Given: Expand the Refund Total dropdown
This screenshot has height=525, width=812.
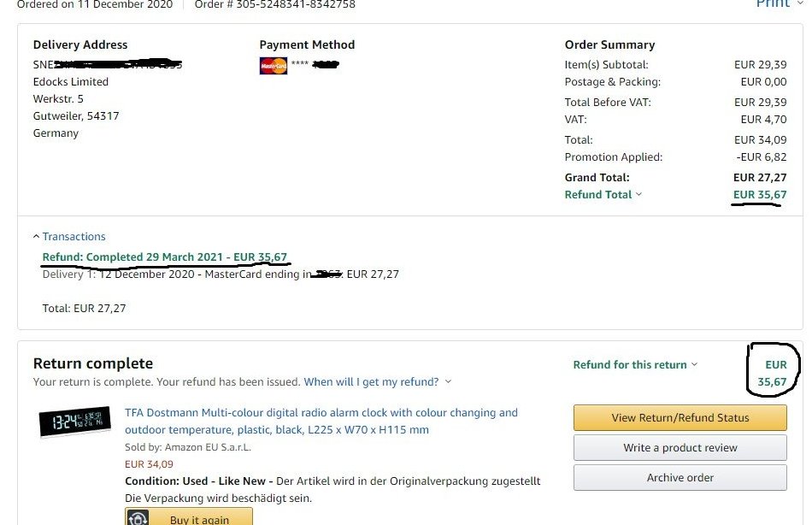Looking at the screenshot, I should coord(603,195).
